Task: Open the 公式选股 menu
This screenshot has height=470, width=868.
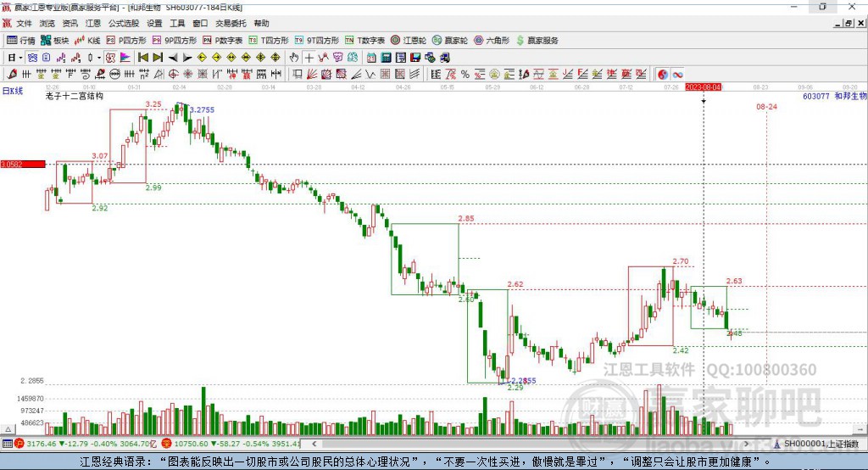Action: pyautogui.click(x=124, y=23)
